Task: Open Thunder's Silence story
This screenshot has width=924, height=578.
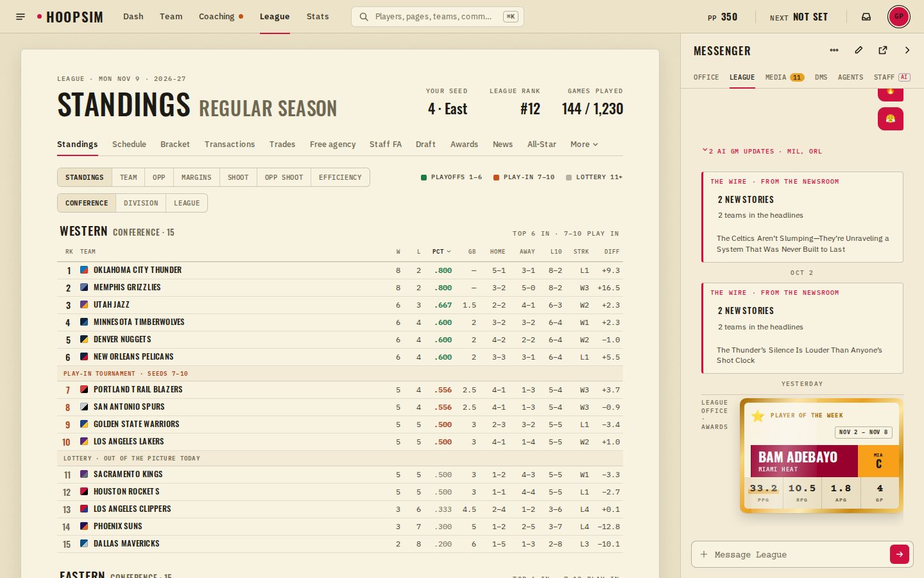Action: (x=799, y=355)
